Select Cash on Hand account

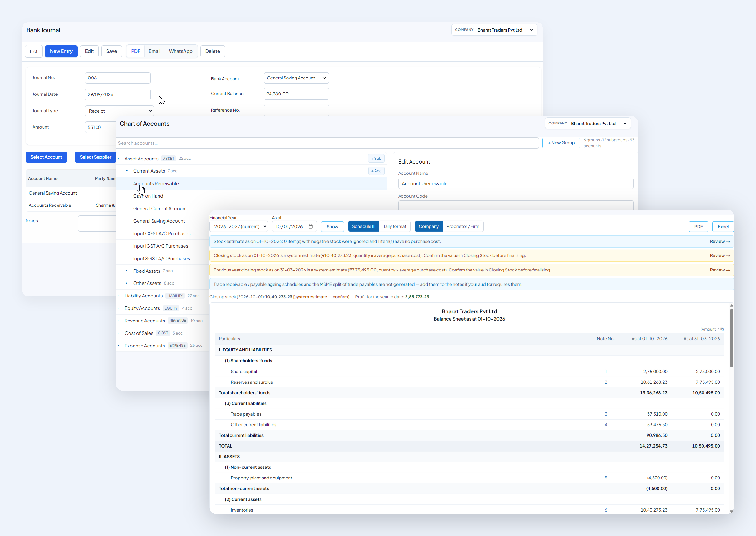coord(148,196)
